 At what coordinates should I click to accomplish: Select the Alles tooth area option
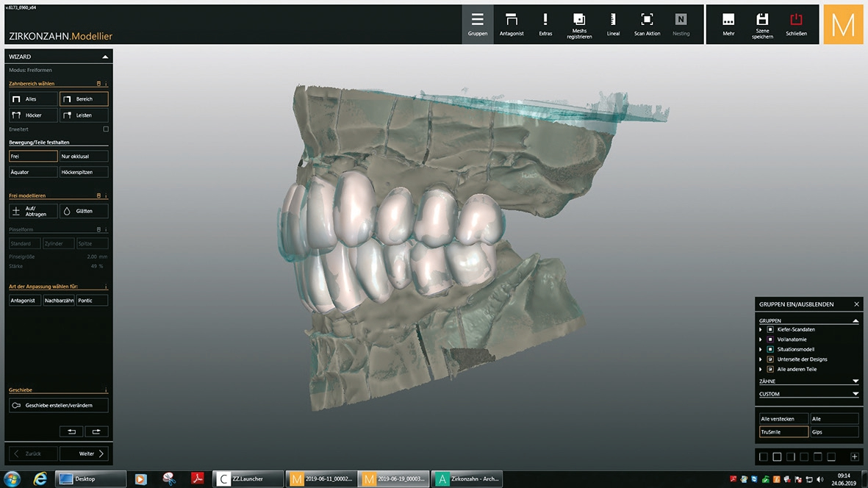pyautogui.click(x=33, y=99)
